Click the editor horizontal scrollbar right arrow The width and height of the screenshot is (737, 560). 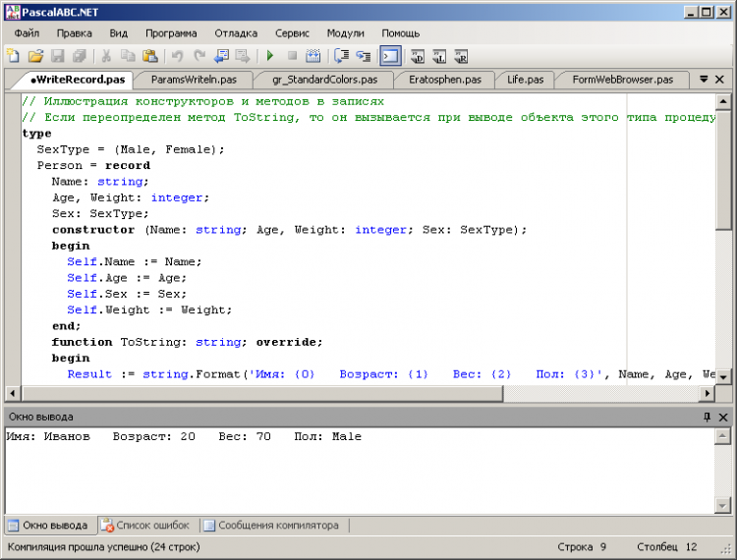(x=707, y=393)
